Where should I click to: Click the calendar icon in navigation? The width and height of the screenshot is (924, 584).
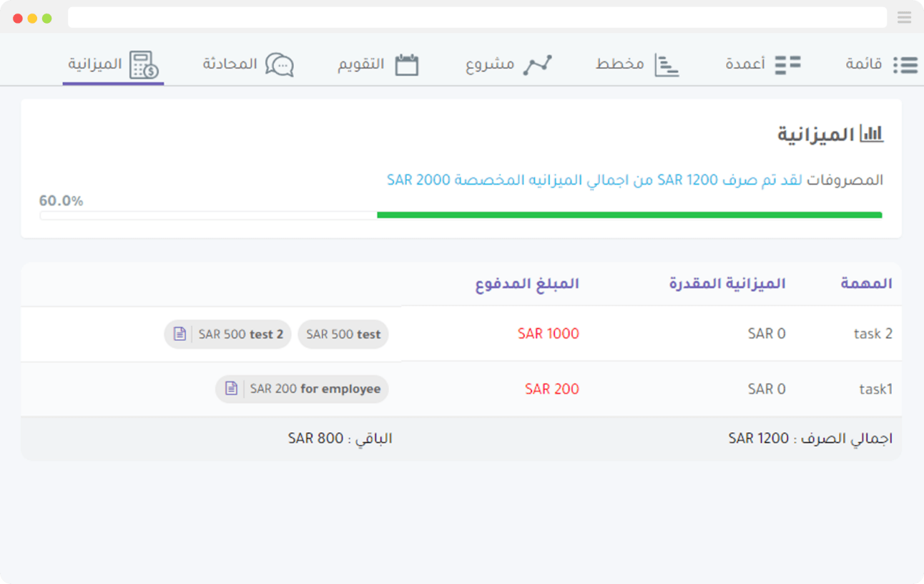click(406, 65)
